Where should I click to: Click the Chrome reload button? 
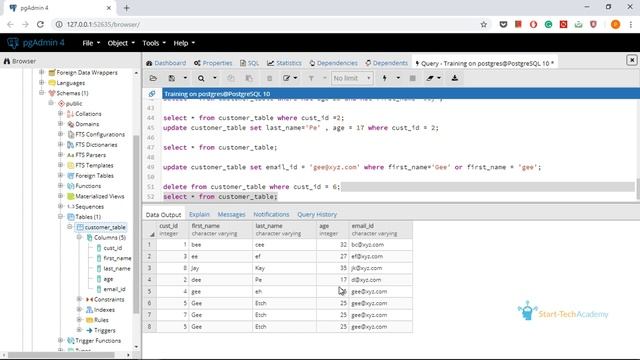[40, 24]
